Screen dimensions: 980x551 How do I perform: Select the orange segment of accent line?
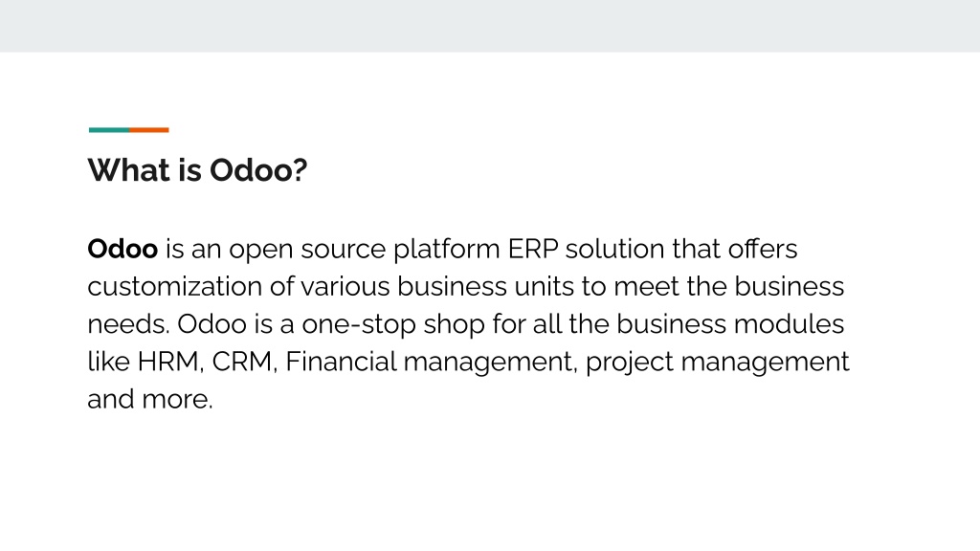149,130
